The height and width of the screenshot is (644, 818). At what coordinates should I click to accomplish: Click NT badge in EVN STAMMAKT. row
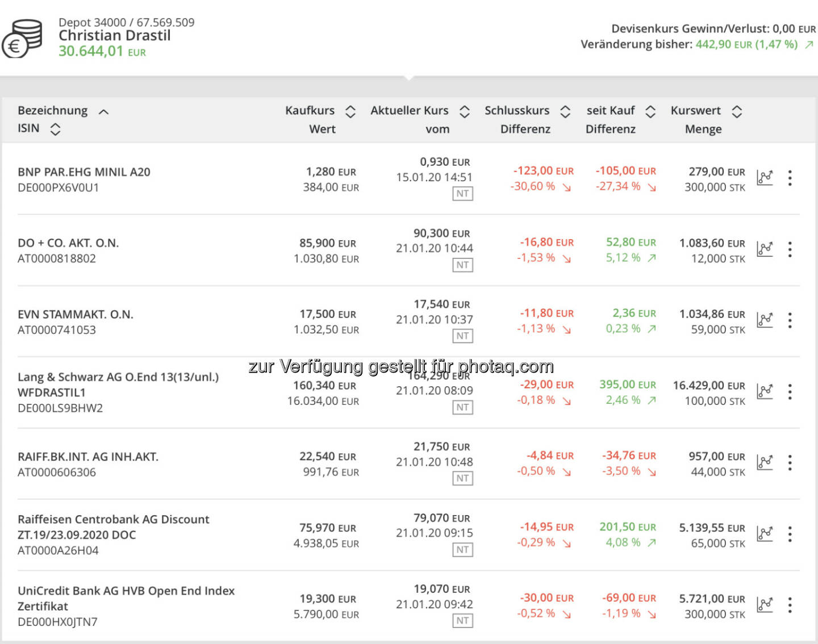[462, 336]
